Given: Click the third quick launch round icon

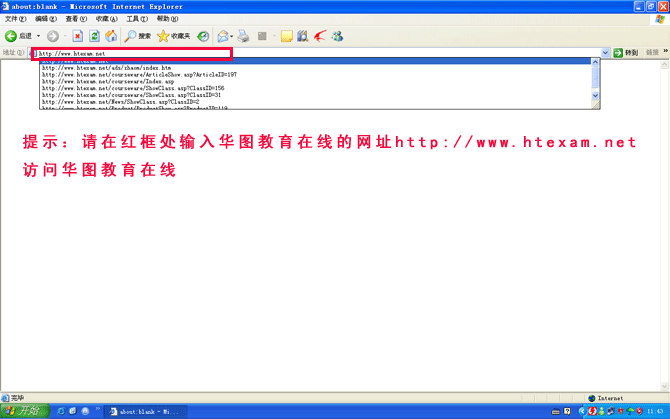Looking at the screenshot, I should click(x=85, y=411).
